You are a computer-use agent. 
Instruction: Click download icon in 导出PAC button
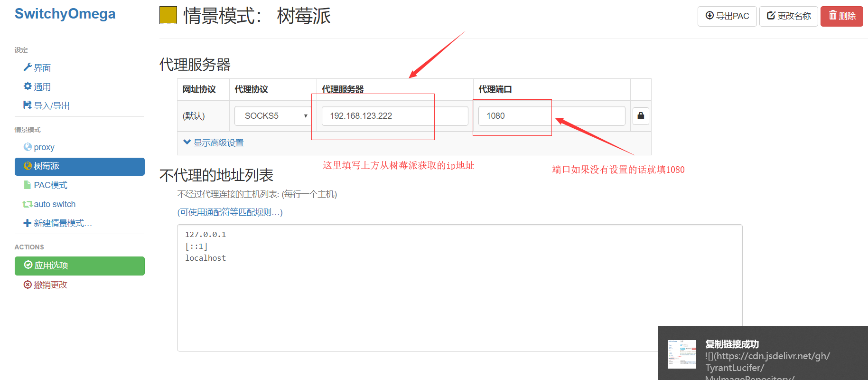709,16
